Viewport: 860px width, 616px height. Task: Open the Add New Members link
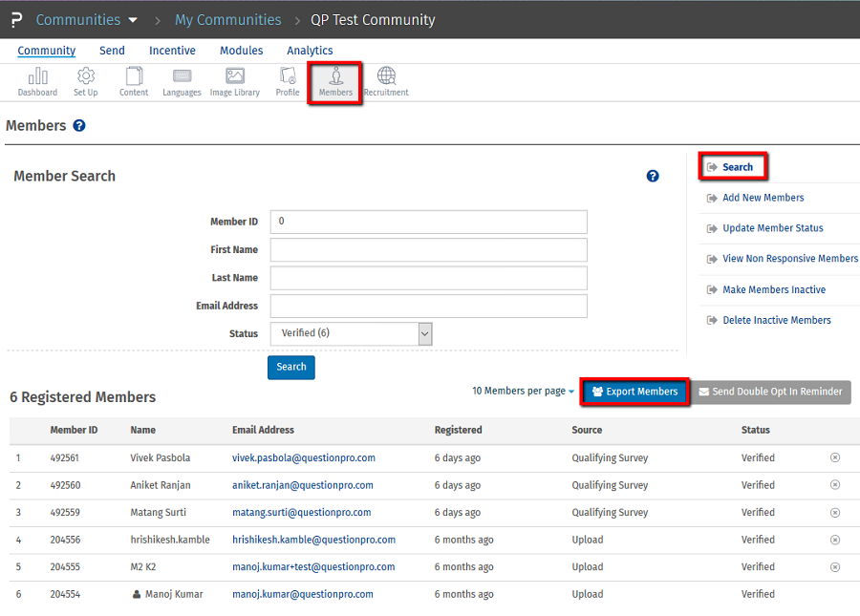pyautogui.click(x=763, y=198)
